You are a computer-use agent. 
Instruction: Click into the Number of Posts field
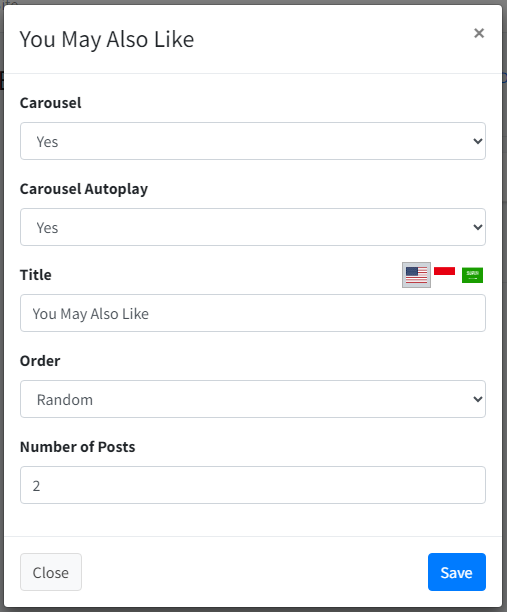click(253, 485)
